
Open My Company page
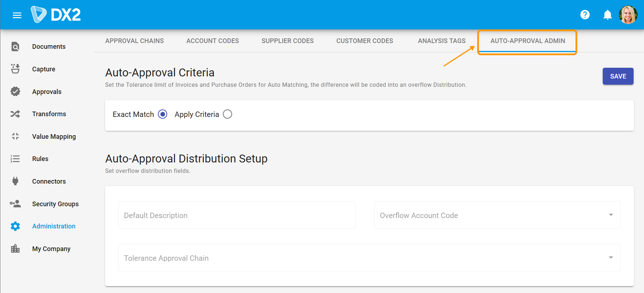tap(51, 249)
